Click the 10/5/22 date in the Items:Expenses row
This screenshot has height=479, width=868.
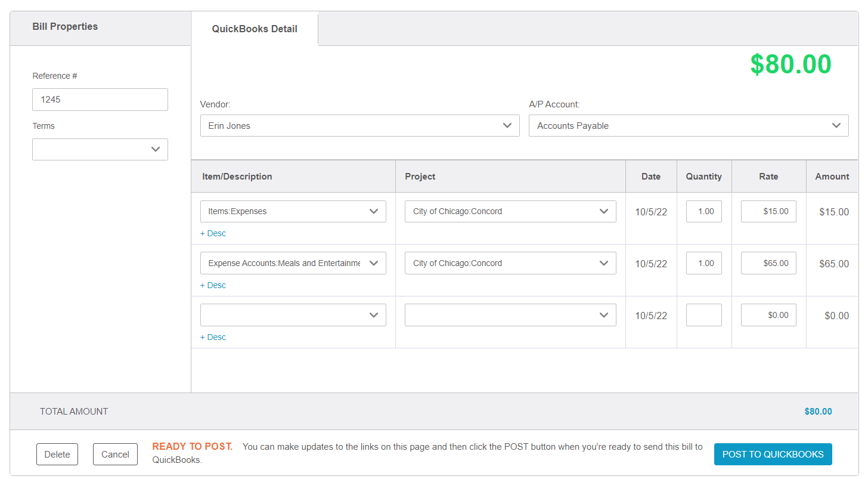[x=651, y=212]
